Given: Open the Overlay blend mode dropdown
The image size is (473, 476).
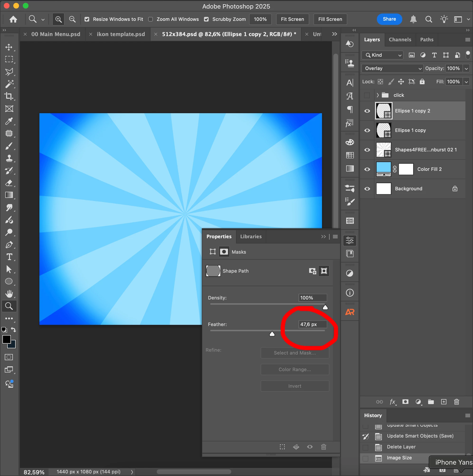Looking at the screenshot, I should (392, 68).
